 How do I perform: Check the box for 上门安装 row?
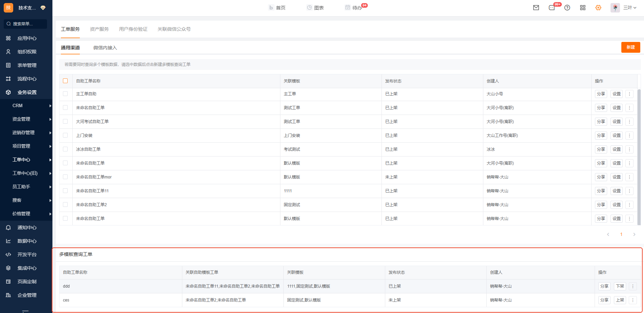coord(65,135)
